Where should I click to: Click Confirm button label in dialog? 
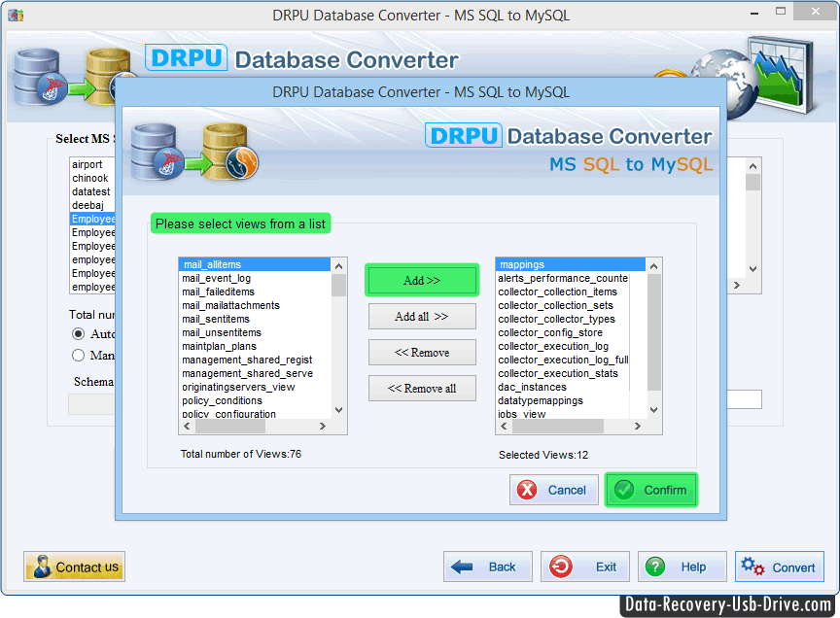[665, 490]
